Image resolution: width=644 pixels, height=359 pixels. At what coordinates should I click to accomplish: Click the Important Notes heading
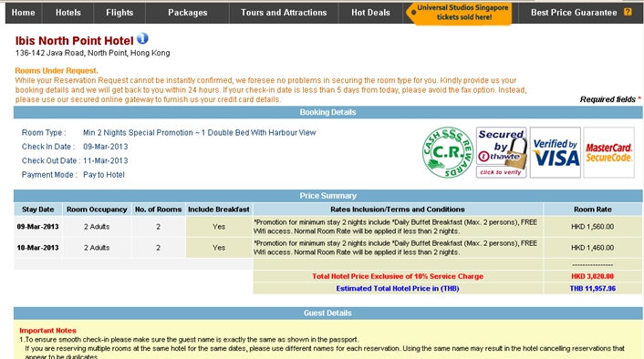[x=47, y=330]
